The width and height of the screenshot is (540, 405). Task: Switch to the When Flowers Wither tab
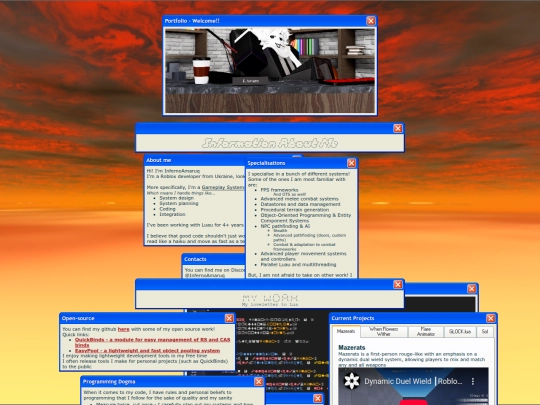[383, 332]
